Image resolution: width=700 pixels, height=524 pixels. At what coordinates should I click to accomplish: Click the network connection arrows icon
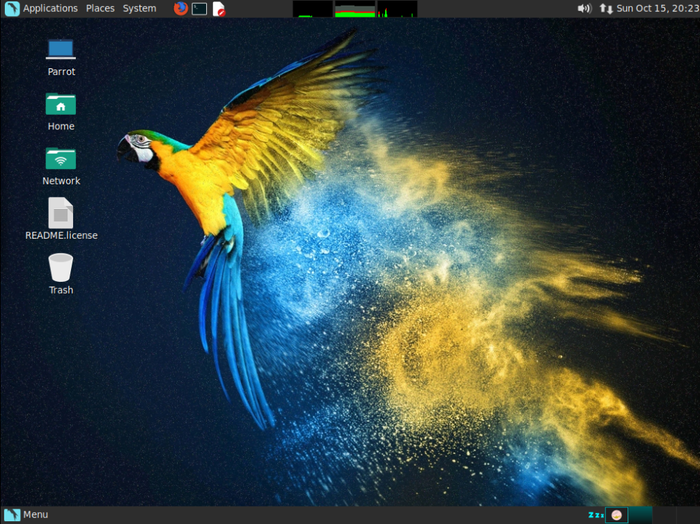606,8
